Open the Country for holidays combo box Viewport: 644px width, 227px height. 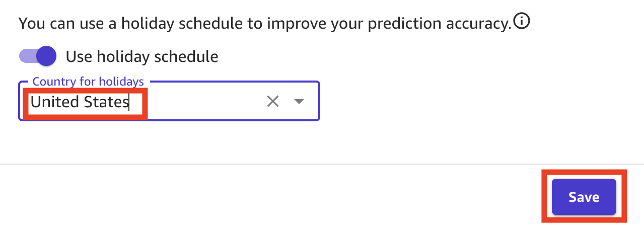click(x=169, y=101)
